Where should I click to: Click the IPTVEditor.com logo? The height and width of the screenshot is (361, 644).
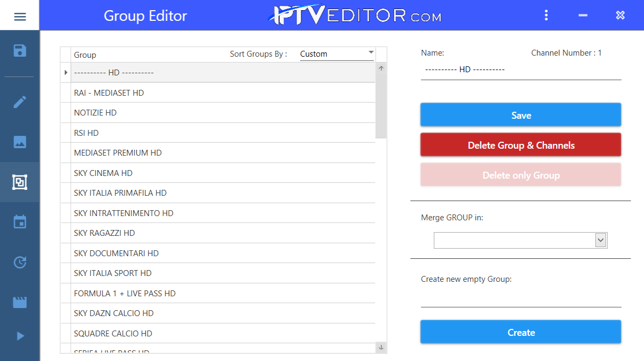355,15
